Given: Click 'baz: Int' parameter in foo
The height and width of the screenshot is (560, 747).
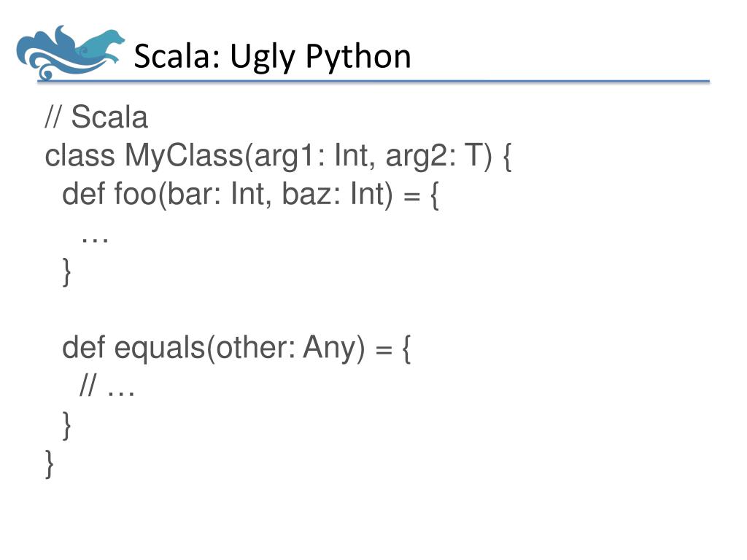Looking at the screenshot, I should pyautogui.click(x=334, y=194).
